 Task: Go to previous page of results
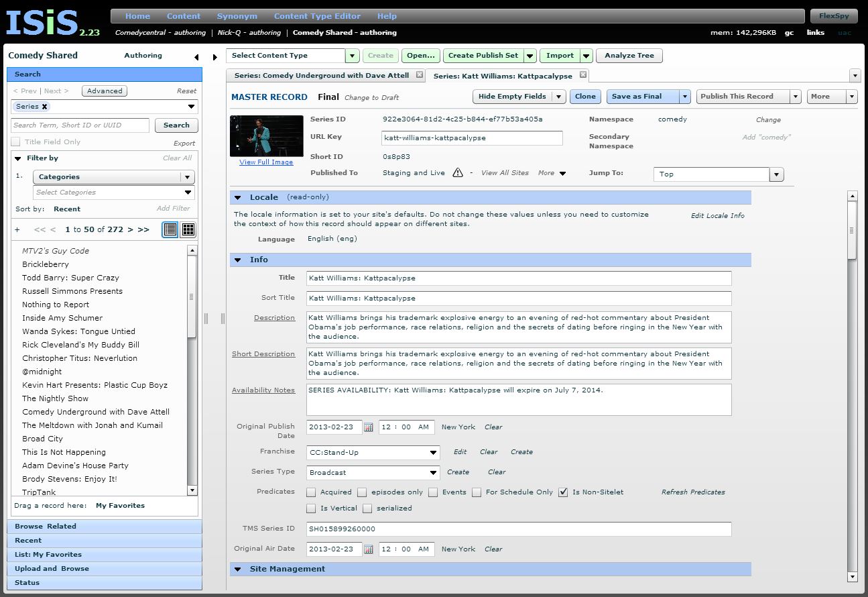point(53,229)
